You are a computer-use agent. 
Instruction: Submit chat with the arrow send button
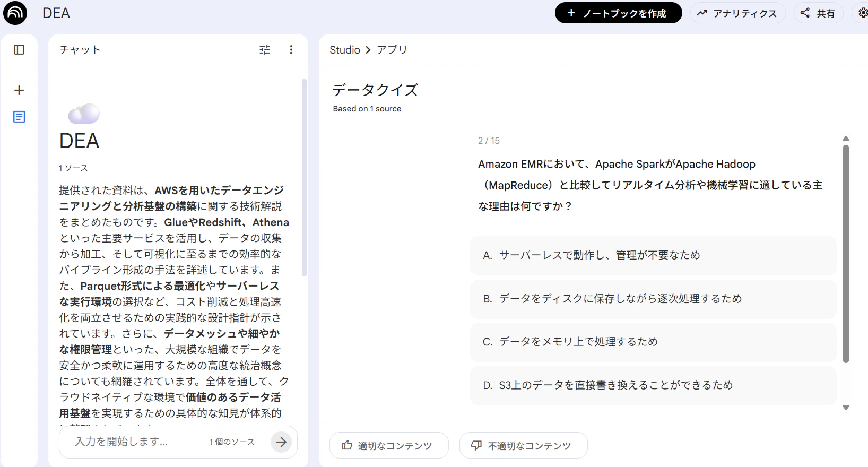point(281,442)
